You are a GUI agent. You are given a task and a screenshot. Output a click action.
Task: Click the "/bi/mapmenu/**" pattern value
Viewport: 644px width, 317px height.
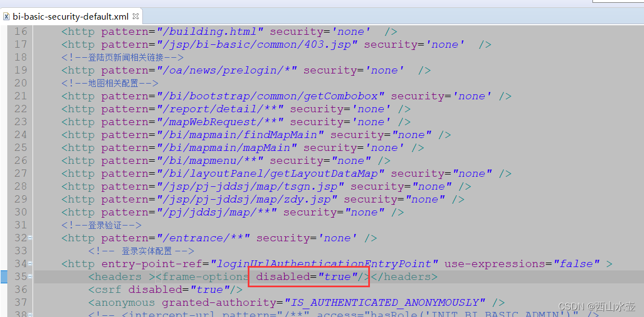[210, 160]
